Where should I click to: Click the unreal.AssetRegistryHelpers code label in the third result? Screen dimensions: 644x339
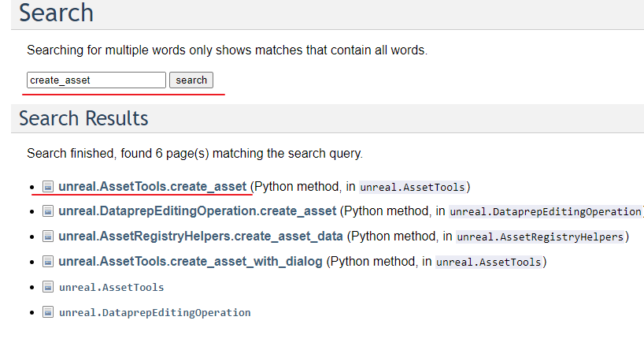coord(540,237)
